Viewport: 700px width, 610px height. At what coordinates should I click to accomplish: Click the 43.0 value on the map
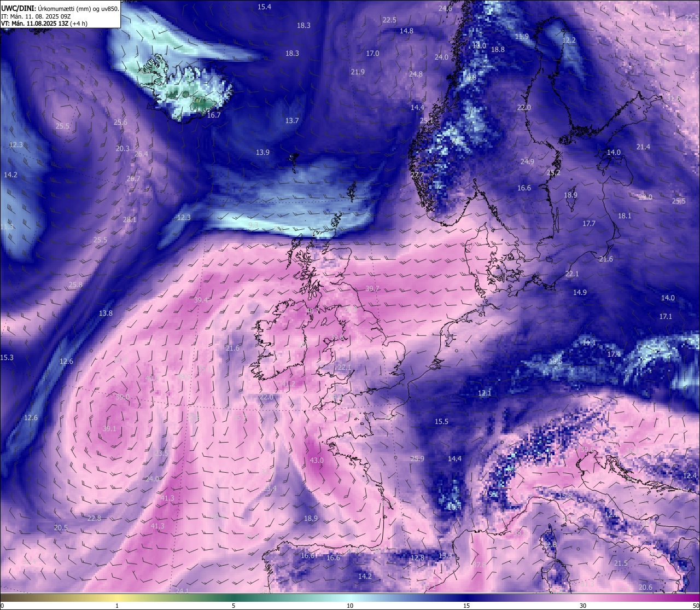[x=317, y=461]
